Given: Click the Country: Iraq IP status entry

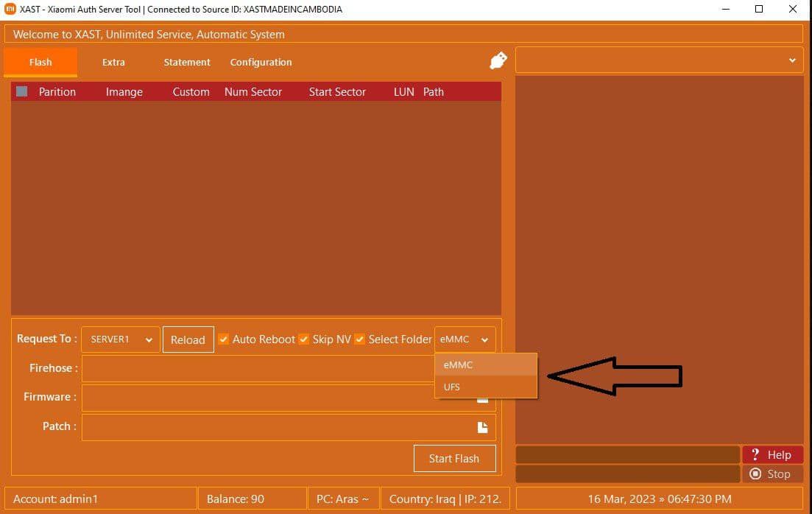Looking at the screenshot, I should pyautogui.click(x=445, y=499).
